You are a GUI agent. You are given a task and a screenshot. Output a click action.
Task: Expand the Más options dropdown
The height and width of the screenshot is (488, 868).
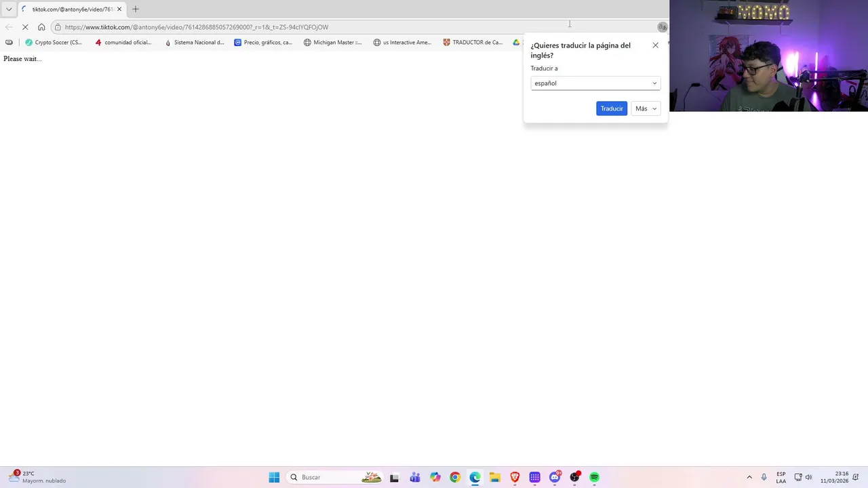646,108
